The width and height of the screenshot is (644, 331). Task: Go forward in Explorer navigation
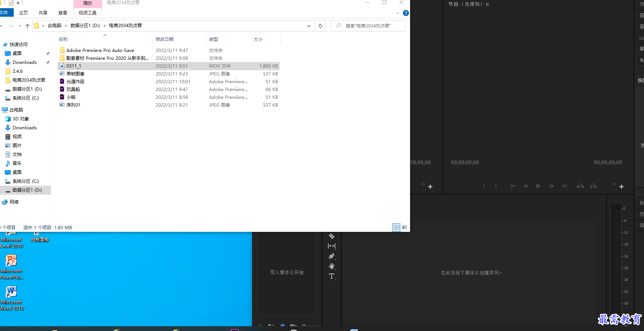pos(11,26)
